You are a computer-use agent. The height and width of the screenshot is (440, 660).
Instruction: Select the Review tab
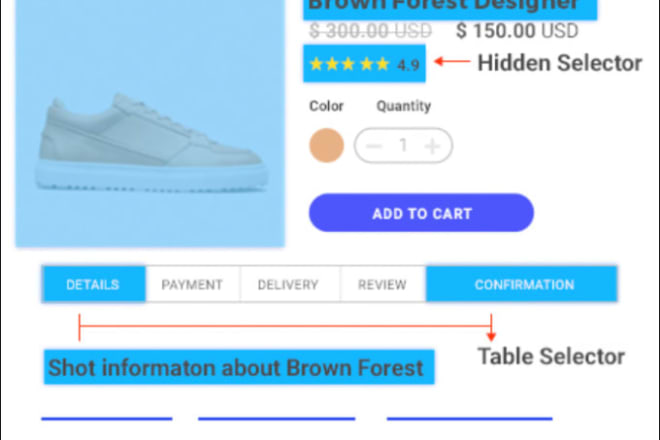382,284
